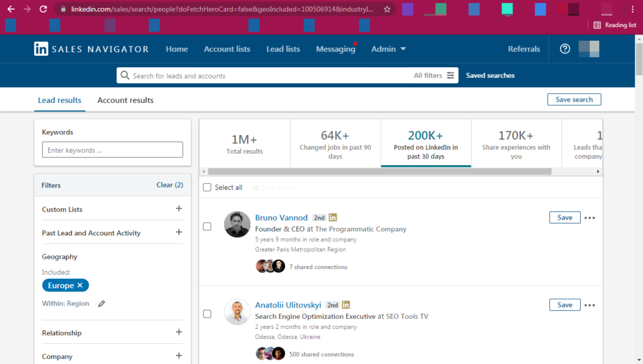Click the All filters sliders icon
This screenshot has width=643, height=364.
click(x=450, y=76)
